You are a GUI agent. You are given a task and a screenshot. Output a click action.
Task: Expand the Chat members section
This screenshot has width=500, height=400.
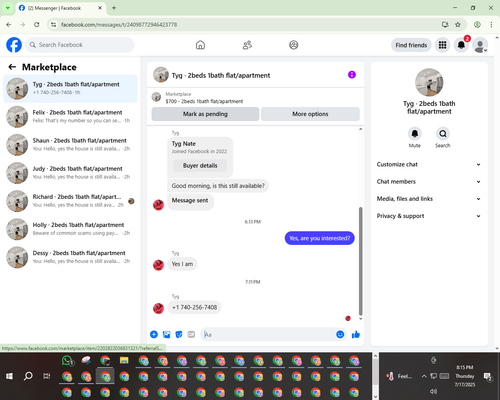(429, 182)
